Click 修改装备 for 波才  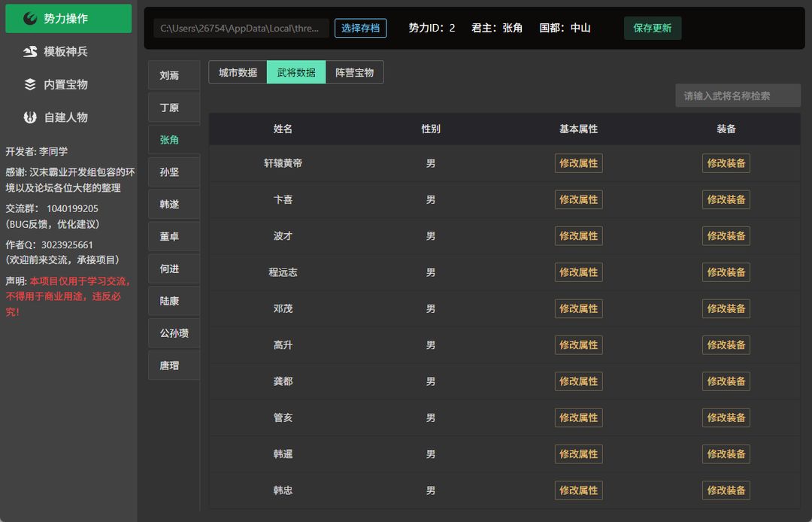pyautogui.click(x=726, y=235)
